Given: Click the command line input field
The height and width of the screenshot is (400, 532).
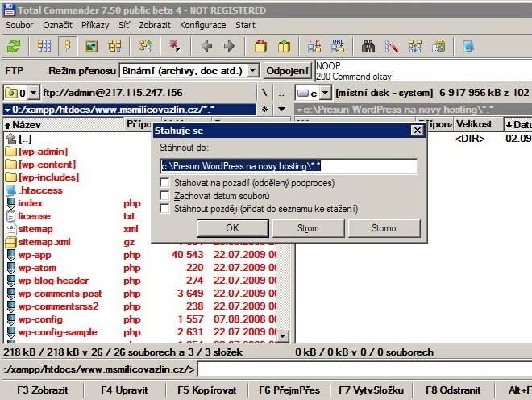Looking at the screenshot, I should click(x=364, y=369).
